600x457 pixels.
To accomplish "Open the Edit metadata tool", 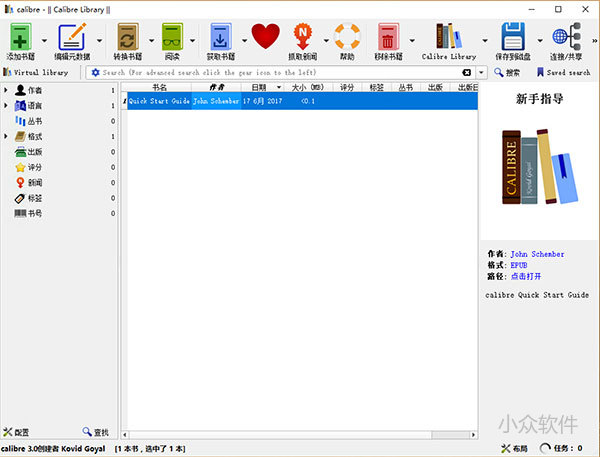I will point(71,36).
